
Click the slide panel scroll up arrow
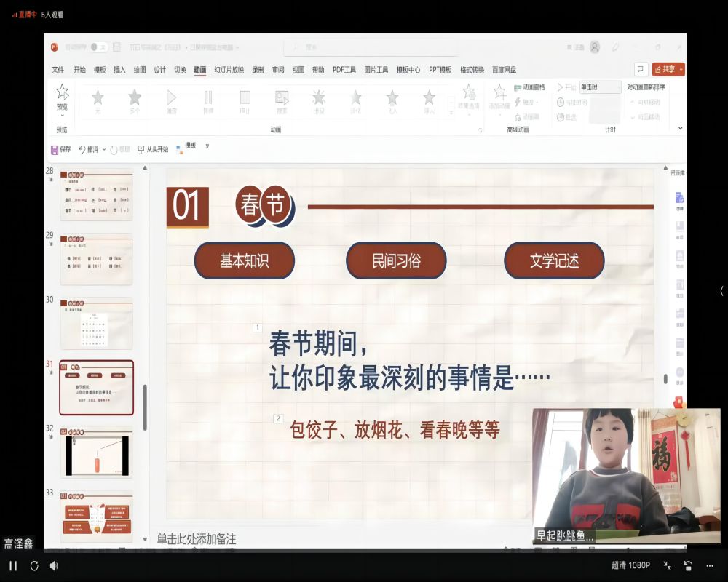click(145, 168)
